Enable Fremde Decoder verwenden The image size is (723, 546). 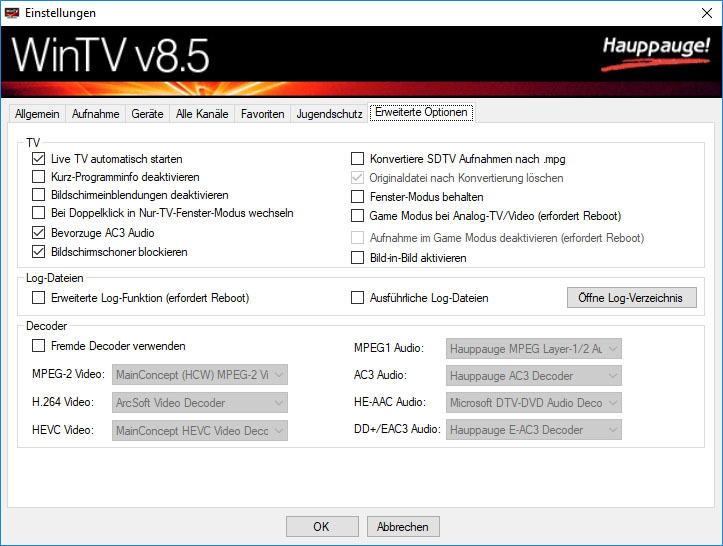(38, 346)
